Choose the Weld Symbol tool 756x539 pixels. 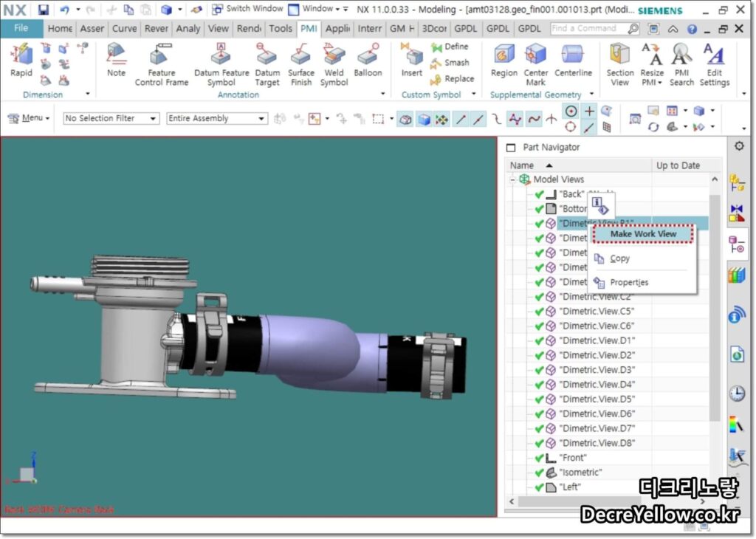[334, 64]
